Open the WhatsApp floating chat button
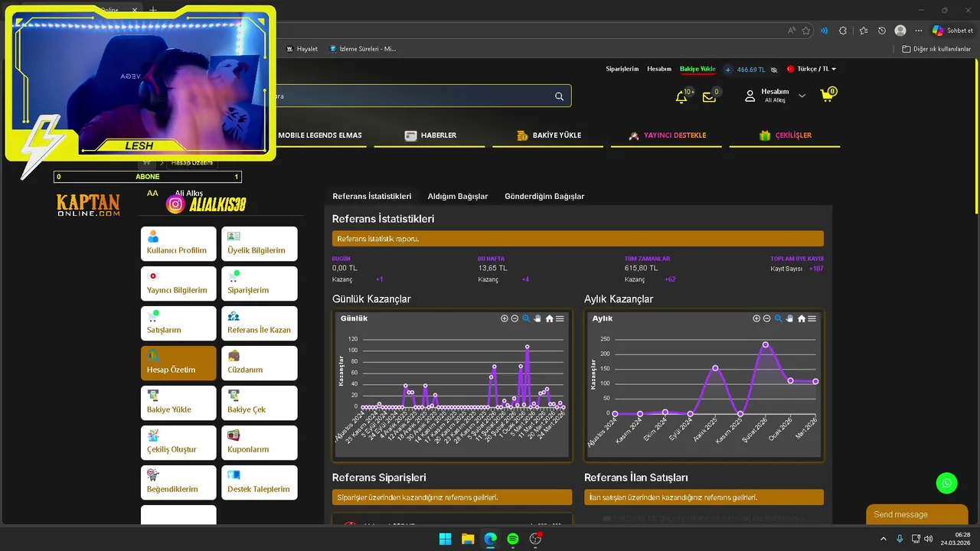Image resolution: width=980 pixels, height=551 pixels. 947,483
